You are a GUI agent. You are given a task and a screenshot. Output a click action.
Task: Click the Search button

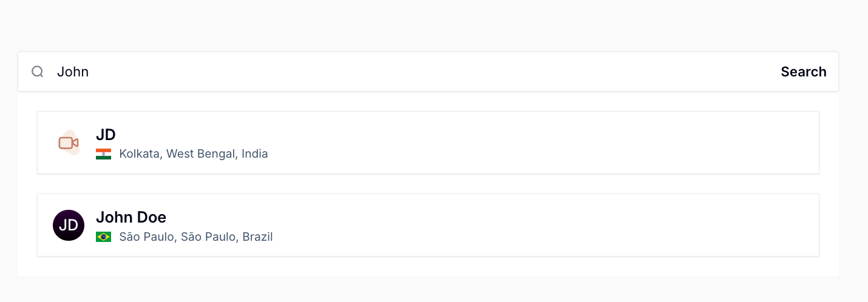coord(803,72)
